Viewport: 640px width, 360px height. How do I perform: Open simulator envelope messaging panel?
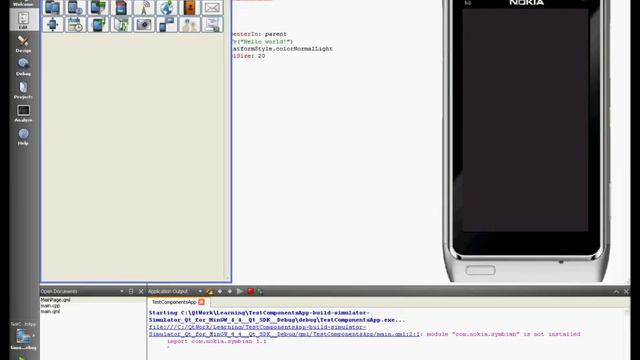[213, 7]
